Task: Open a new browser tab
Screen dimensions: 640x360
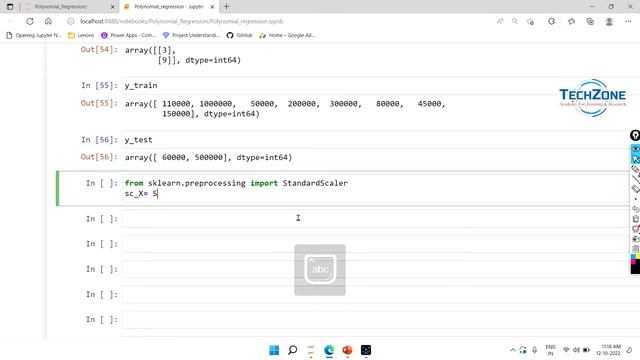Action: [226, 7]
